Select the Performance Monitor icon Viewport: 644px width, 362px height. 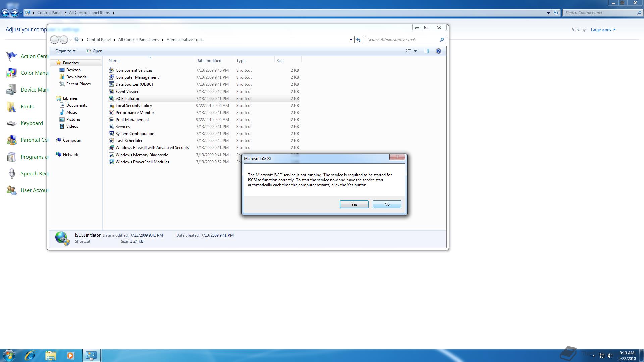tap(112, 113)
